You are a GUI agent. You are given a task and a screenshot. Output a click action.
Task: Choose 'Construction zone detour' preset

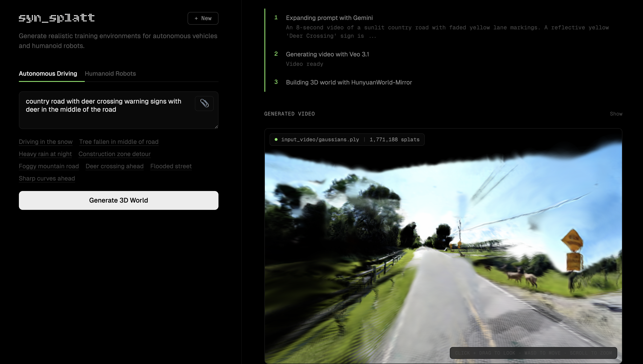(114, 154)
